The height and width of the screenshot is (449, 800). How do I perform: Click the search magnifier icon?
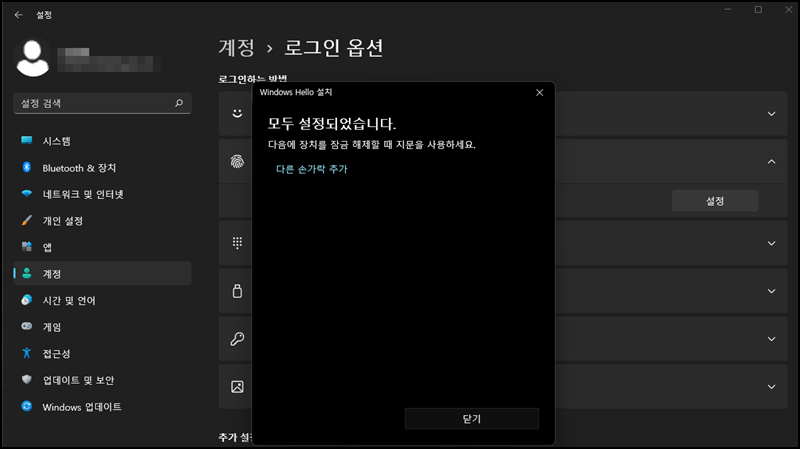click(179, 103)
